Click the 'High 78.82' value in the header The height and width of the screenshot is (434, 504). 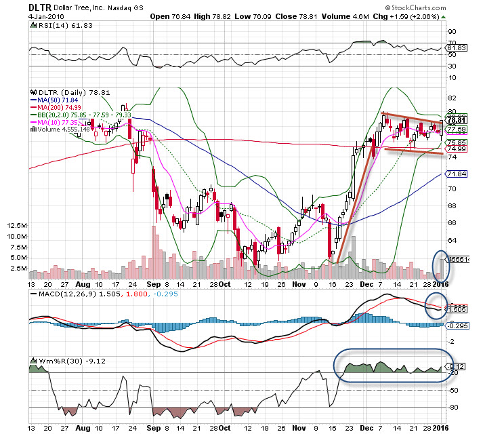(212, 16)
